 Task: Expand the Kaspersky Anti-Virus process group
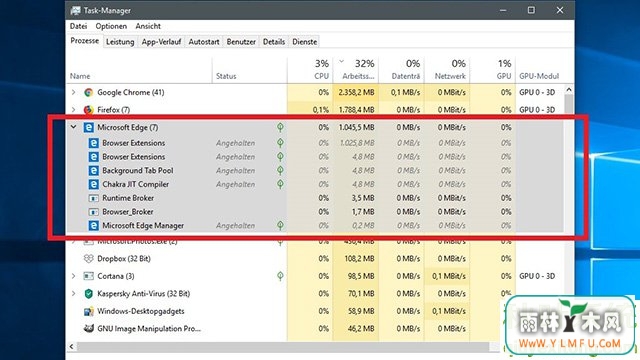(x=73, y=294)
